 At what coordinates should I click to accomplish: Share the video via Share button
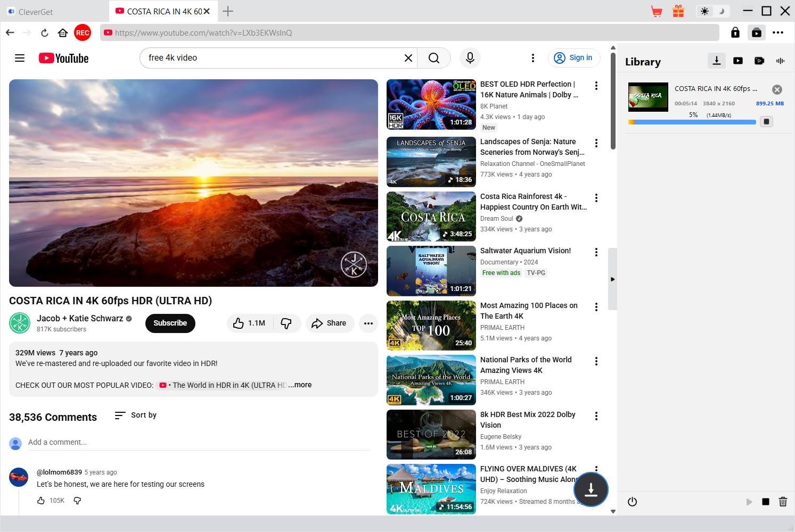[330, 323]
